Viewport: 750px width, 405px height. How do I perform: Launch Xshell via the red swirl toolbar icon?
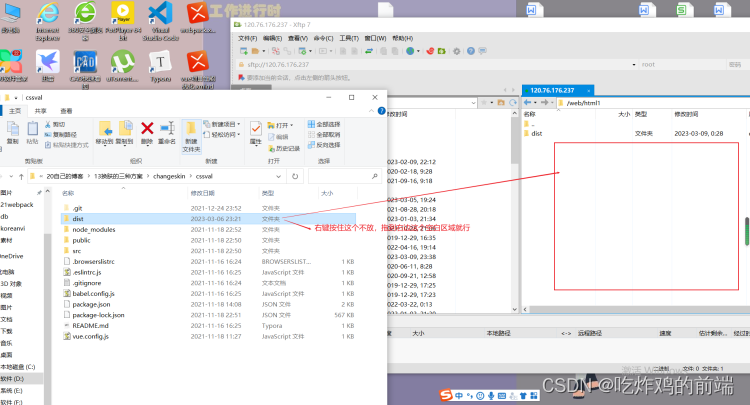(430, 51)
